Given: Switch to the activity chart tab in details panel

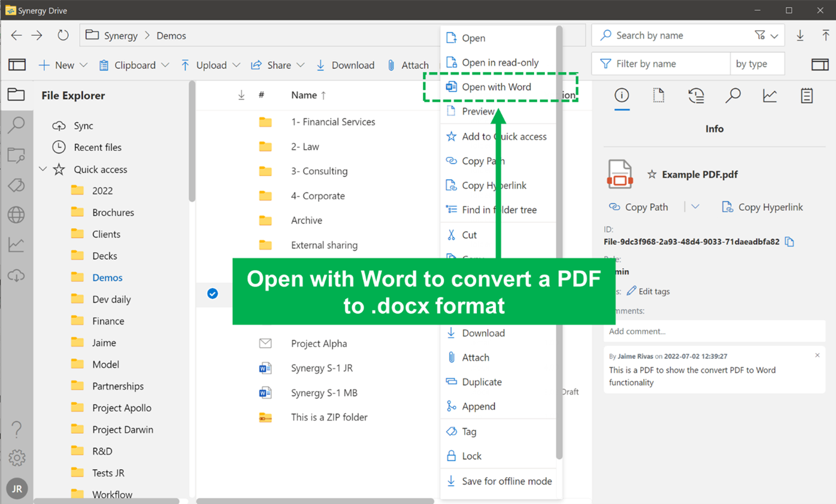Looking at the screenshot, I should pos(770,95).
